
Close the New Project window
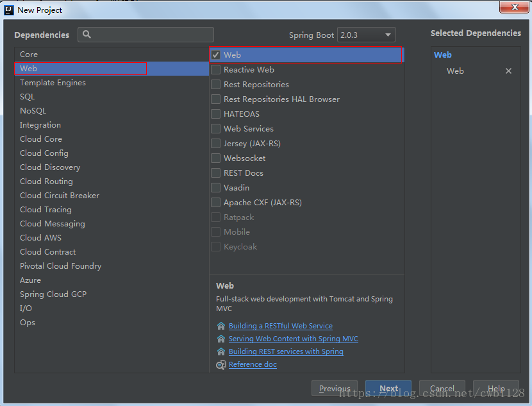(514, 7)
